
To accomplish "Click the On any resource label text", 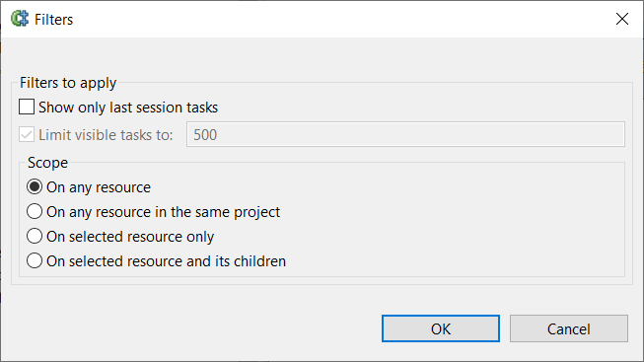I will point(99,187).
